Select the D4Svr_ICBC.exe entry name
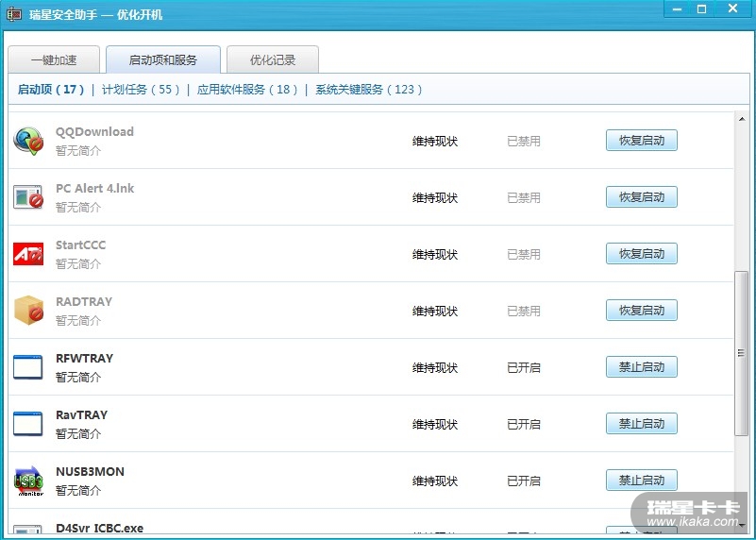Image resolution: width=756 pixels, height=540 pixels. click(99, 528)
